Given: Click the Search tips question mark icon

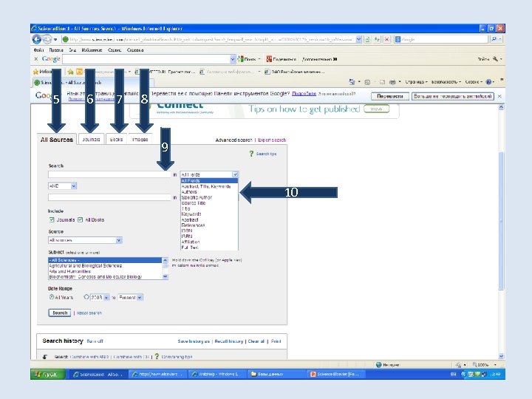Looking at the screenshot, I should click(x=251, y=154).
